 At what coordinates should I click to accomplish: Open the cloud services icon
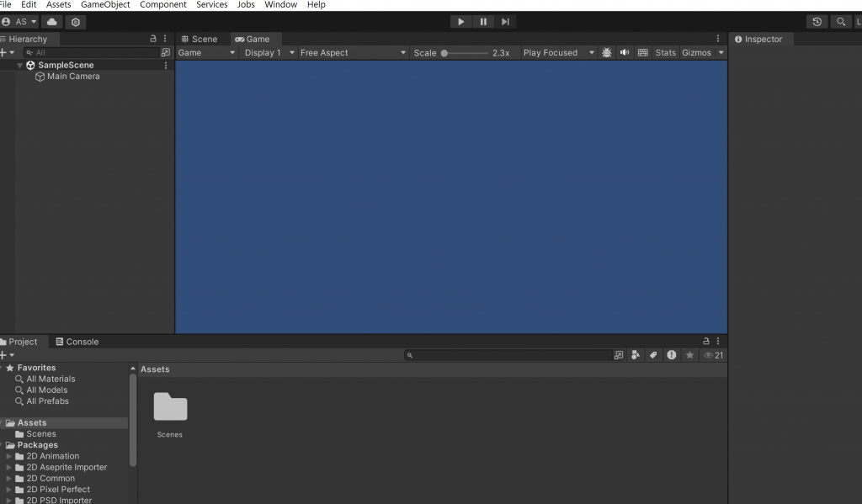51,22
